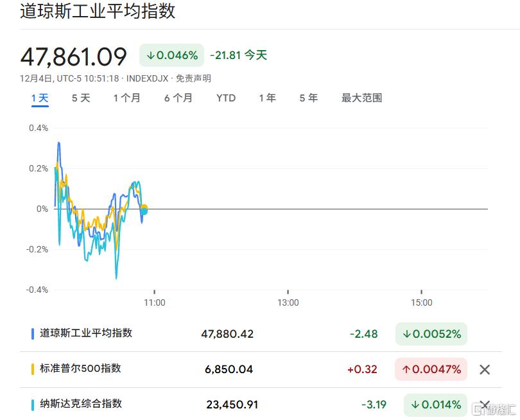
Task: Select the 1 年 range tab
Action: [x=267, y=98]
